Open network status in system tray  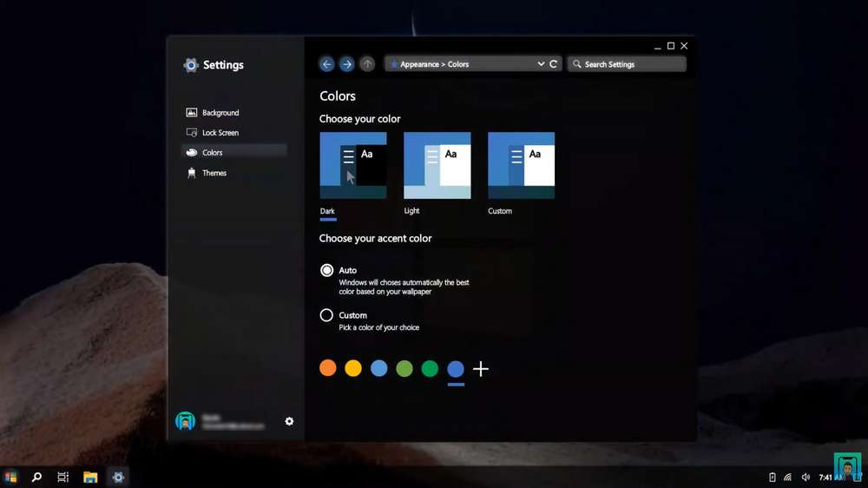coord(788,477)
